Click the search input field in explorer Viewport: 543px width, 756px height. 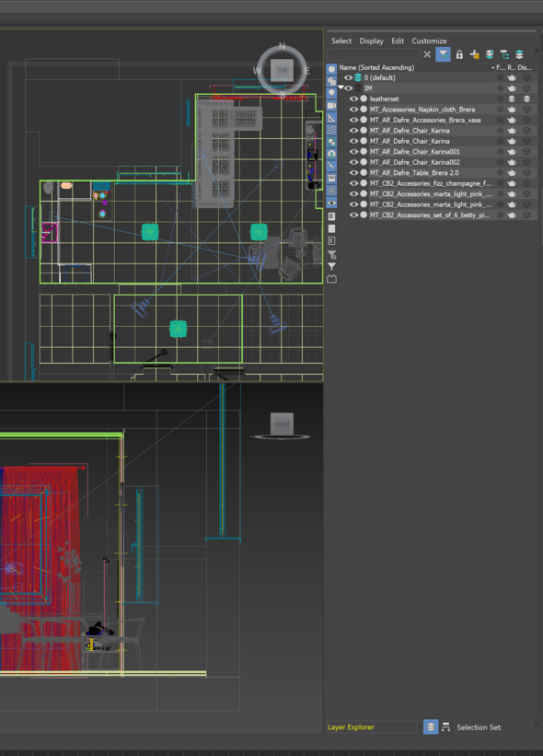(374, 54)
